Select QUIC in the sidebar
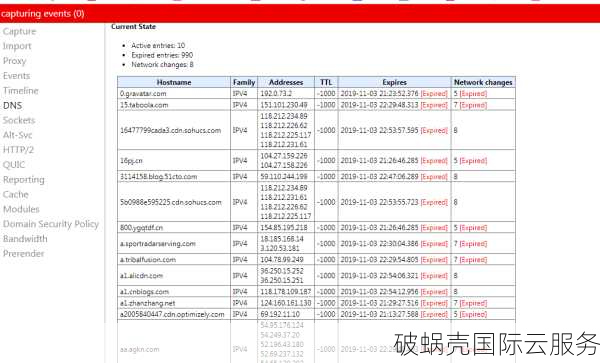 pos(14,165)
